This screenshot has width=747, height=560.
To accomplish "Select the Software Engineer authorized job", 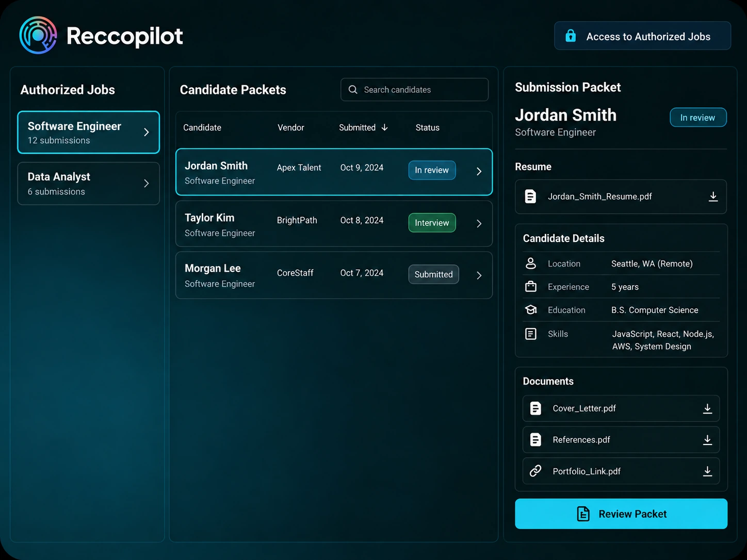I will point(89,133).
